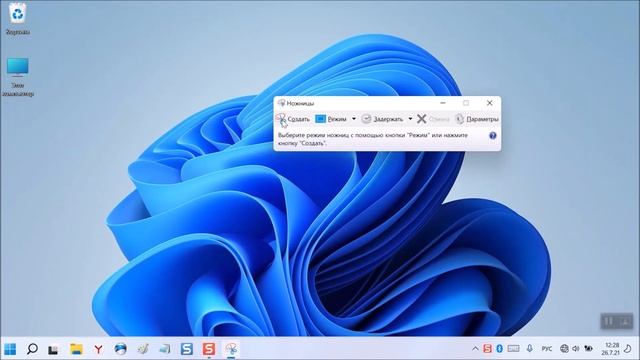Click the blue globe app taskbar icon
Screen dimensions: 640x360
(120, 349)
